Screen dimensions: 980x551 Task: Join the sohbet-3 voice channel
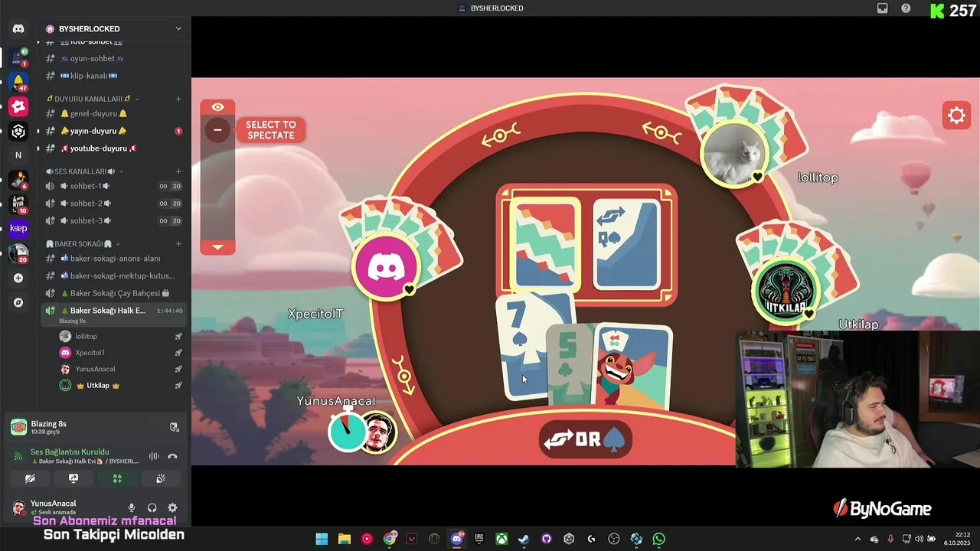[x=113, y=220]
